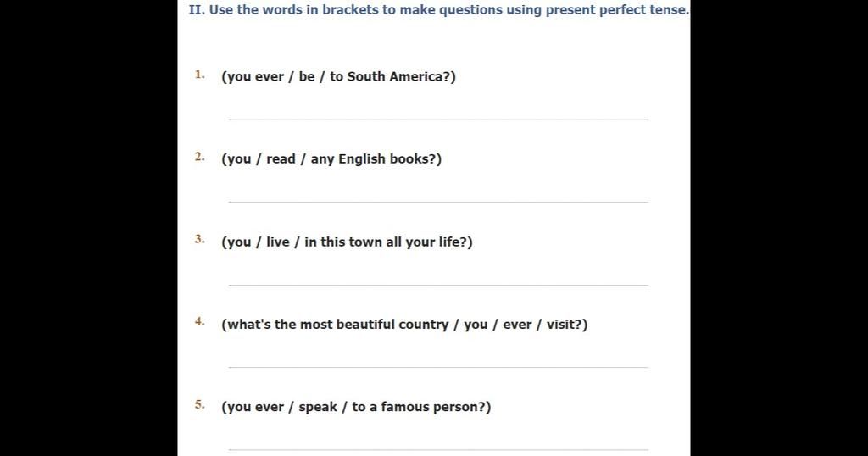
Task: Click the number 4 list marker
Action: 200,322
